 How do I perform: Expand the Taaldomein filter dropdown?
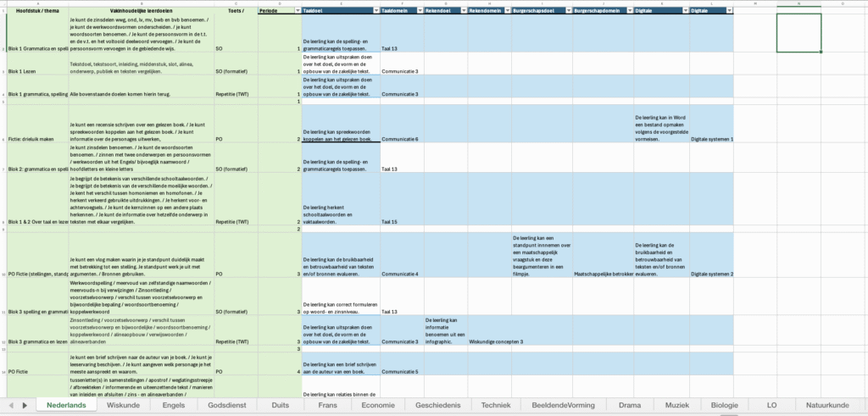(420, 10)
